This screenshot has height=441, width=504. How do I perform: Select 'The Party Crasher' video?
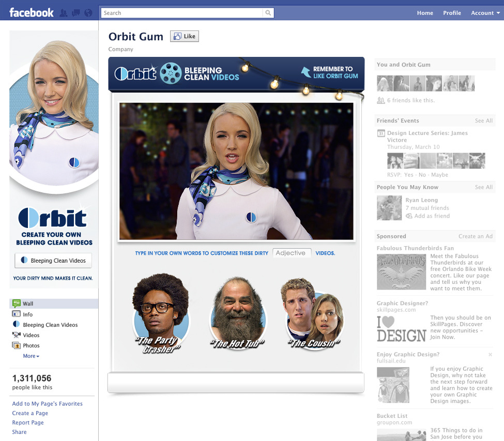coord(161,314)
